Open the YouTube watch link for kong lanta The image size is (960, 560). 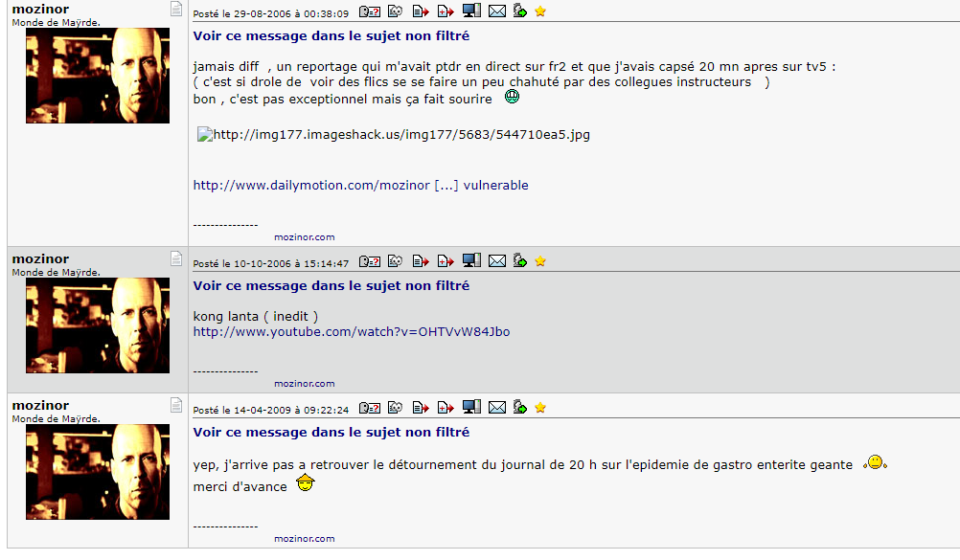pyautogui.click(x=352, y=332)
